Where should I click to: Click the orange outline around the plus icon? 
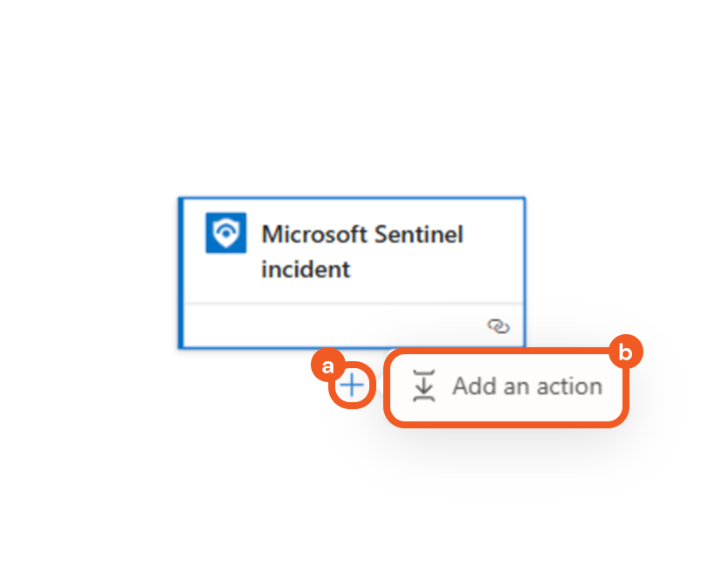tap(352, 405)
